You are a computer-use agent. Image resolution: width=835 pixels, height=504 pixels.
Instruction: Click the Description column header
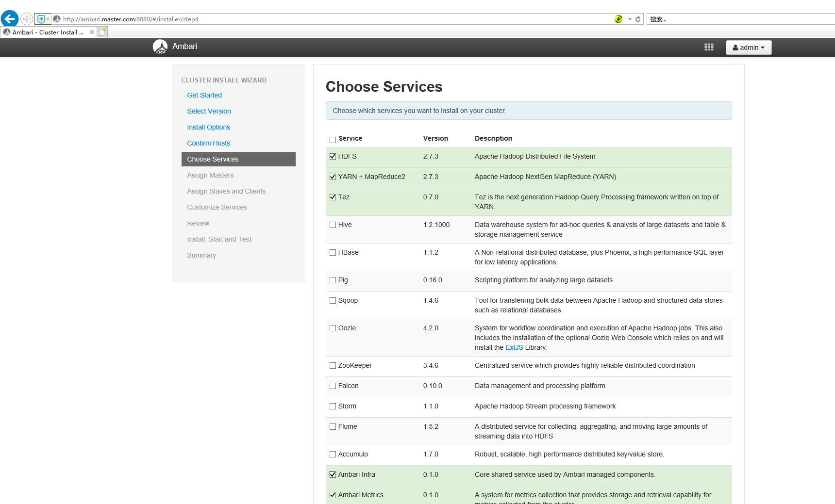[493, 138]
